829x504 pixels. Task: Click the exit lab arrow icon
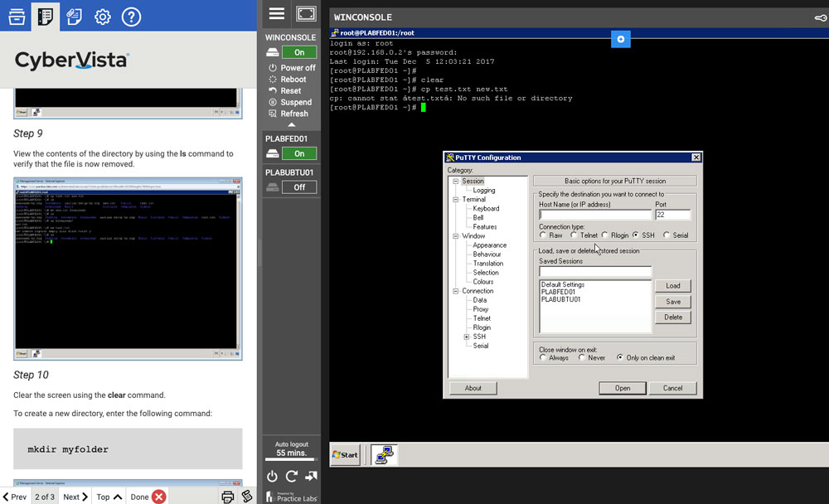(x=311, y=476)
